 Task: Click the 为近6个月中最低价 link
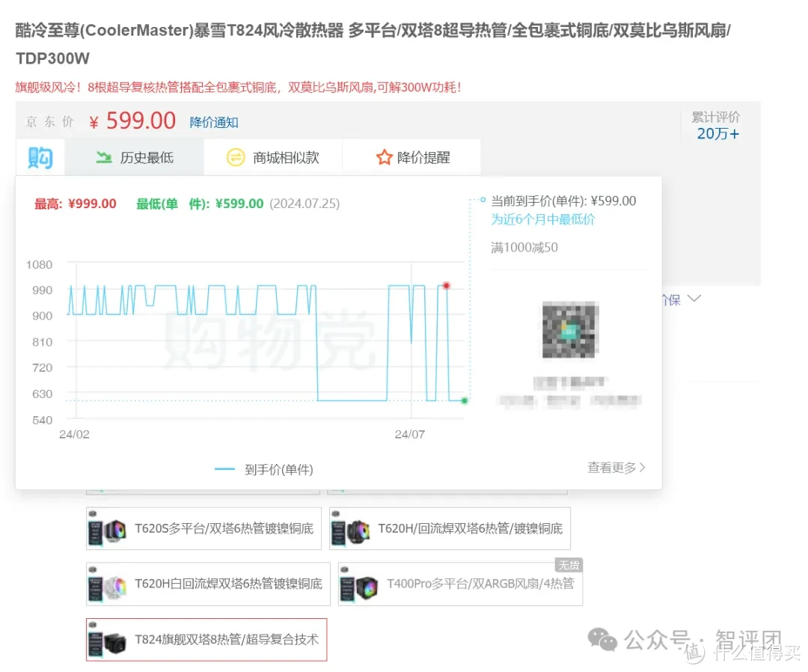(542, 219)
